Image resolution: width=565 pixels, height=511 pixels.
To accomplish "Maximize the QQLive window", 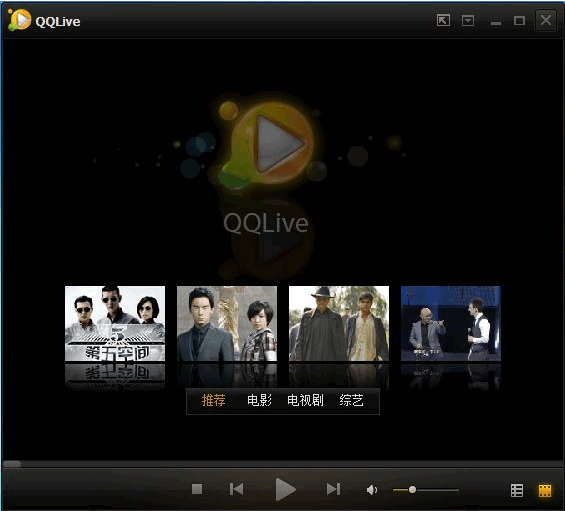I will coord(519,21).
